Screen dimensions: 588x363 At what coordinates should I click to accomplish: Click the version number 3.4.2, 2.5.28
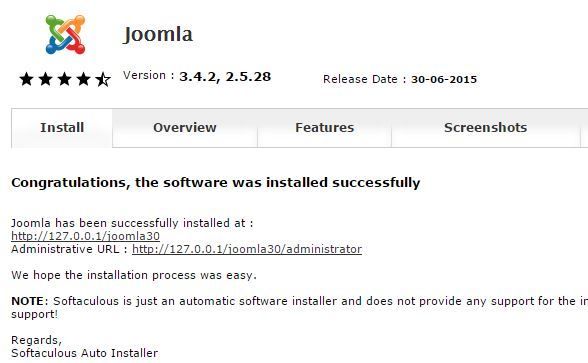225,77
